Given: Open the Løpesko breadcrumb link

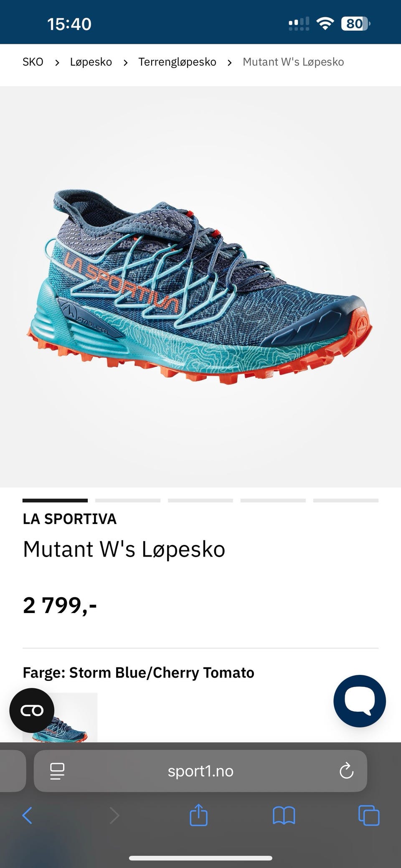Looking at the screenshot, I should [x=91, y=62].
